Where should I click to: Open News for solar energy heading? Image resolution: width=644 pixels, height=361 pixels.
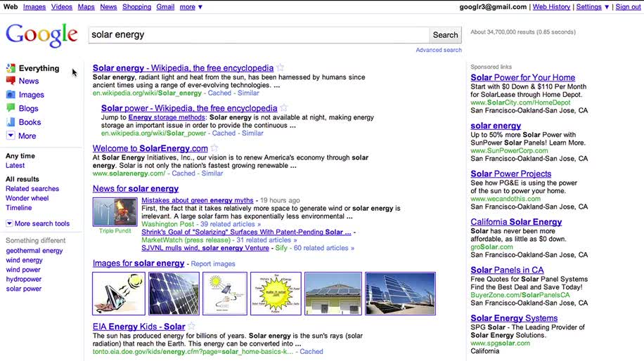pyautogui.click(x=136, y=189)
